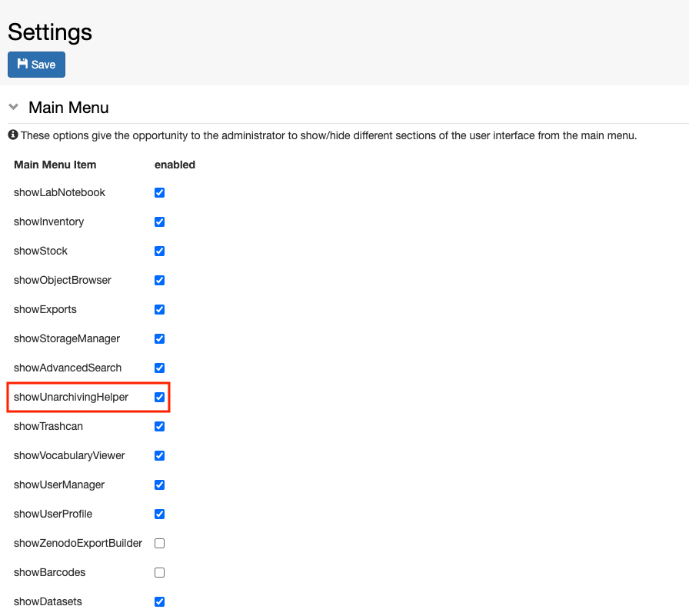Disable the showVocabularyViewer checkbox
Viewport: 689px width, 616px height.
tap(159, 455)
